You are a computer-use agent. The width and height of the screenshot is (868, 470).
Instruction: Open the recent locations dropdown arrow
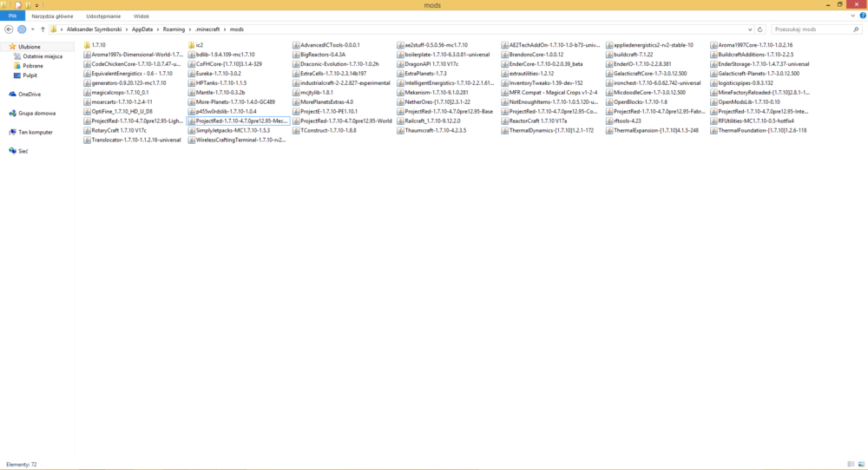33,29
